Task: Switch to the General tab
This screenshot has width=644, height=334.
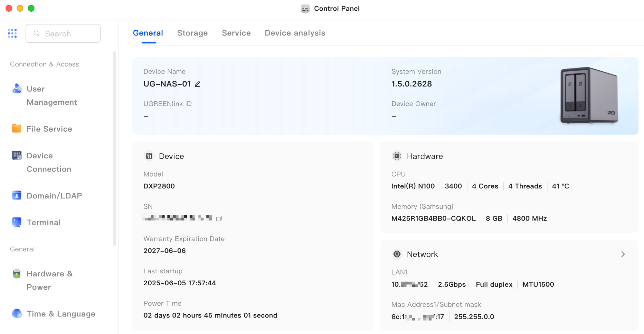Action: (148, 33)
